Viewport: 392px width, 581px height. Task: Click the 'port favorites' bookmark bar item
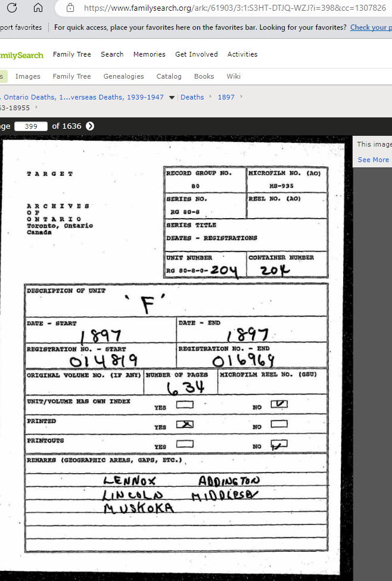click(21, 27)
